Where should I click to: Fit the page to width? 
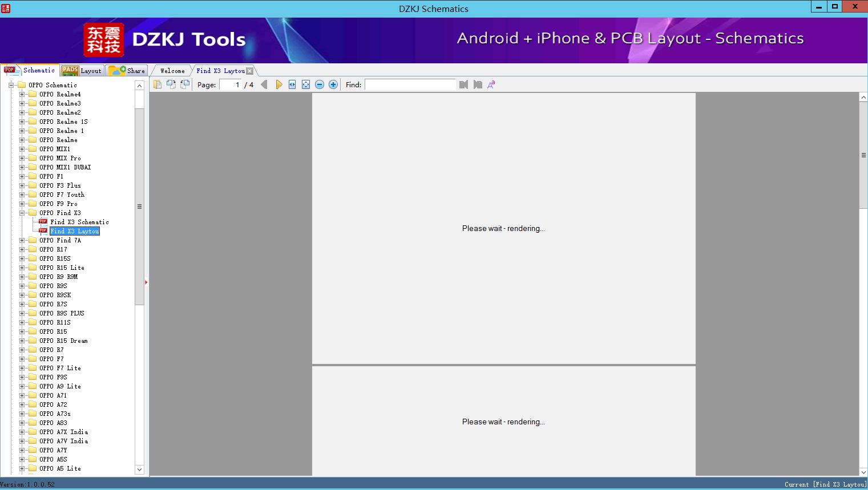pos(292,84)
